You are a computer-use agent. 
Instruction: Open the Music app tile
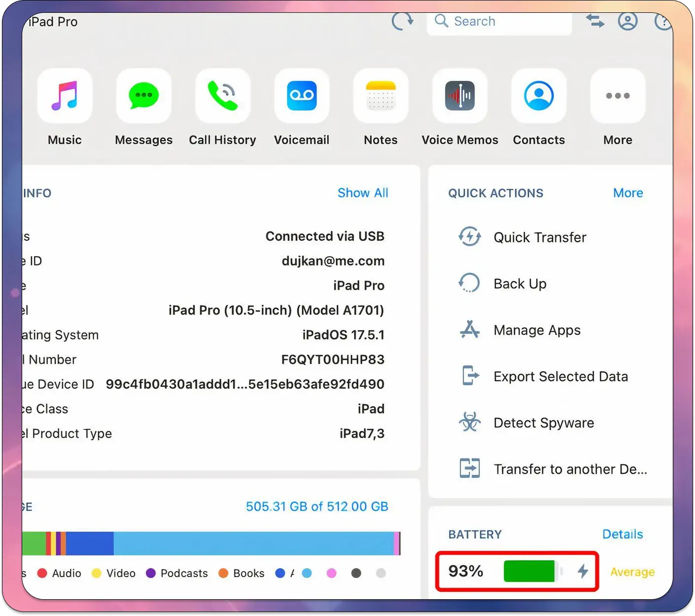tap(65, 96)
